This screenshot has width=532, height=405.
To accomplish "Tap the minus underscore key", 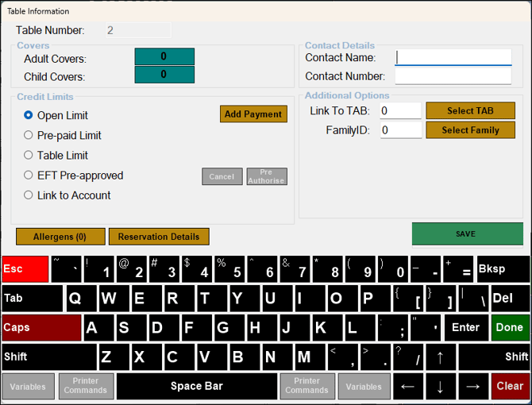I will pyautogui.click(x=426, y=269).
